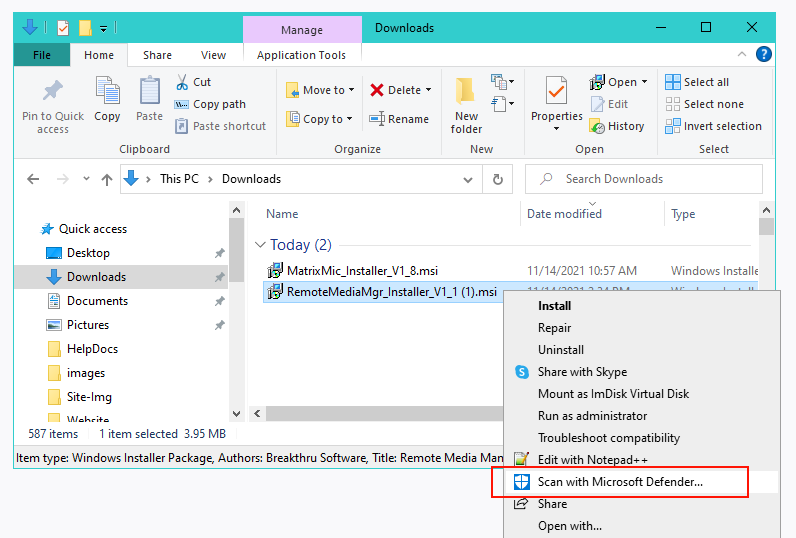Toggle the pin next to Pictures
Viewport: 796px width, 538px height.
219,325
